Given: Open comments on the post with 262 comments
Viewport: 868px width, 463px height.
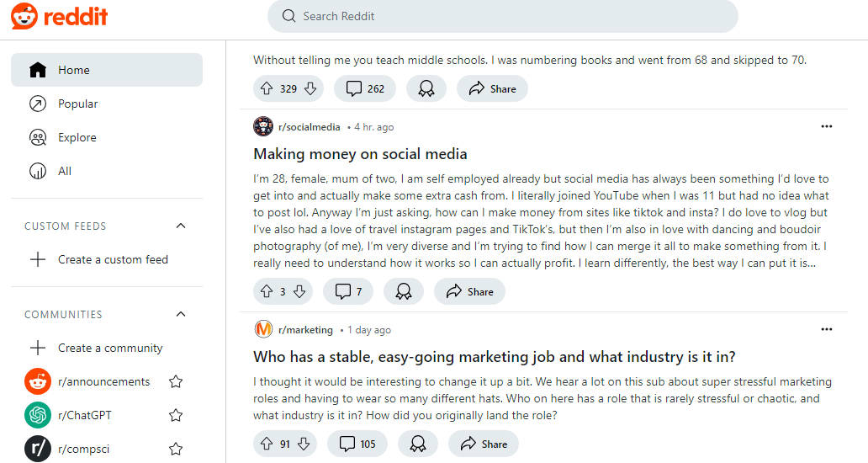Looking at the screenshot, I should [x=365, y=88].
